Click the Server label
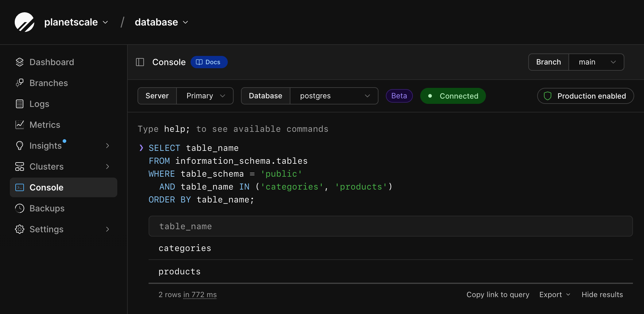Screen dimensions: 644x314 (157, 96)
